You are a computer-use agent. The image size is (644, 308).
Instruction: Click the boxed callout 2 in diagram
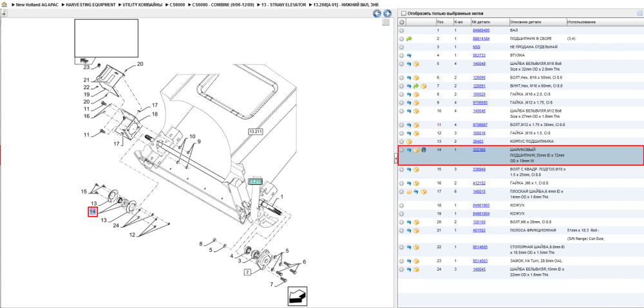click(248, 271)
